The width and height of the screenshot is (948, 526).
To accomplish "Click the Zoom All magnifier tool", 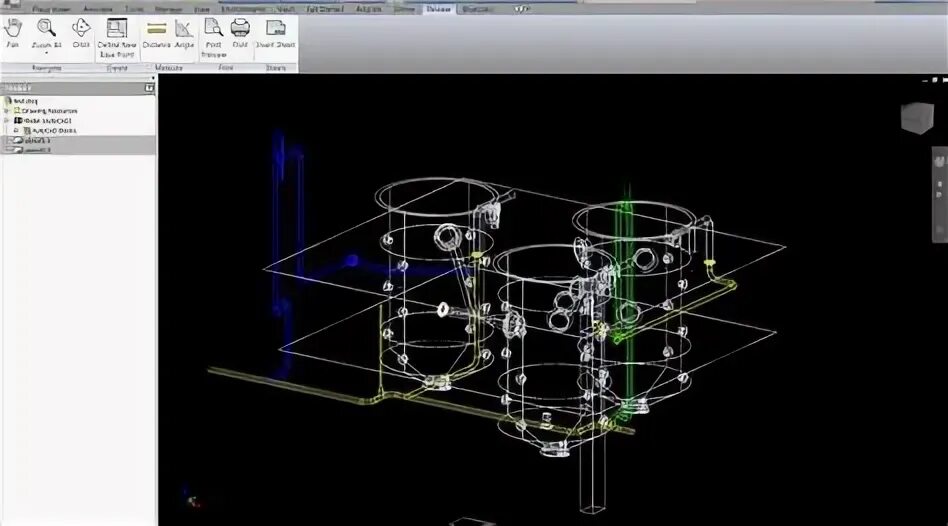I will pos(46,33).
